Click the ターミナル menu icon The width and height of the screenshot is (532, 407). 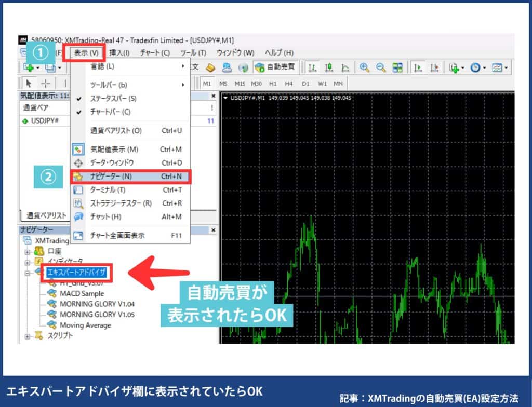pos(78,190)
